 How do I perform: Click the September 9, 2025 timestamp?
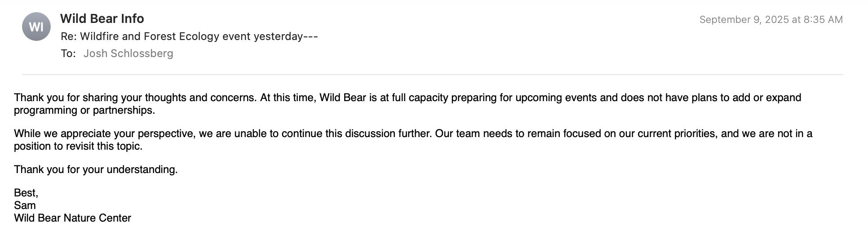[x=771, y=20]
